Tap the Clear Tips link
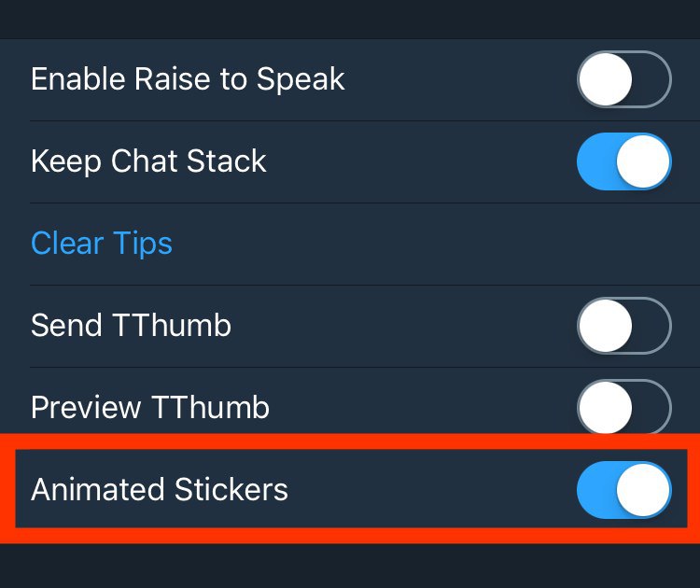Screen dimensions: 700x588 click(x=102, y=244)
